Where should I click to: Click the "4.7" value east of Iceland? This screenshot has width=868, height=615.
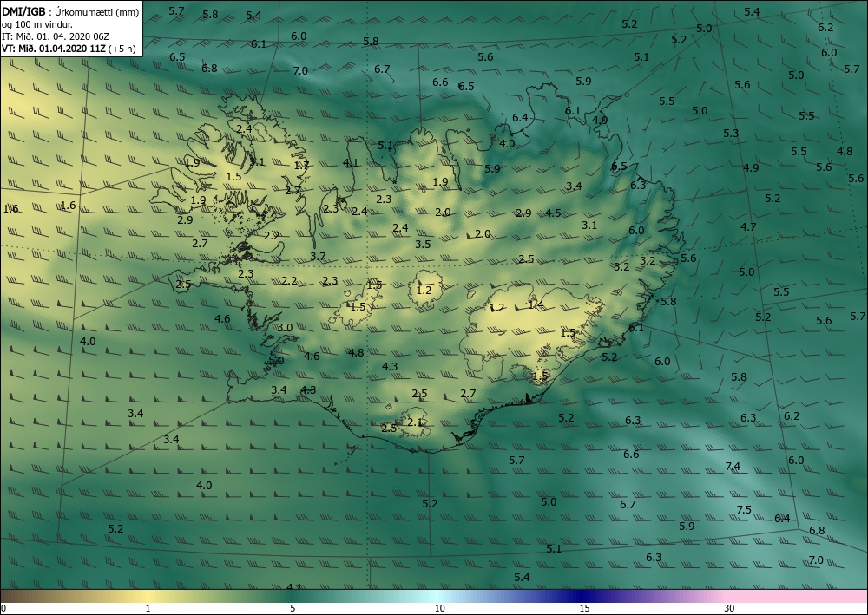coord(748,226)
